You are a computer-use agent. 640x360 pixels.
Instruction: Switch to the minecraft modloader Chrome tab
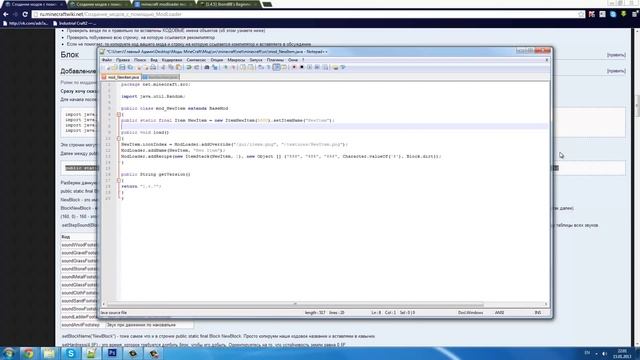pyautogui.click(x=163, y=4)
